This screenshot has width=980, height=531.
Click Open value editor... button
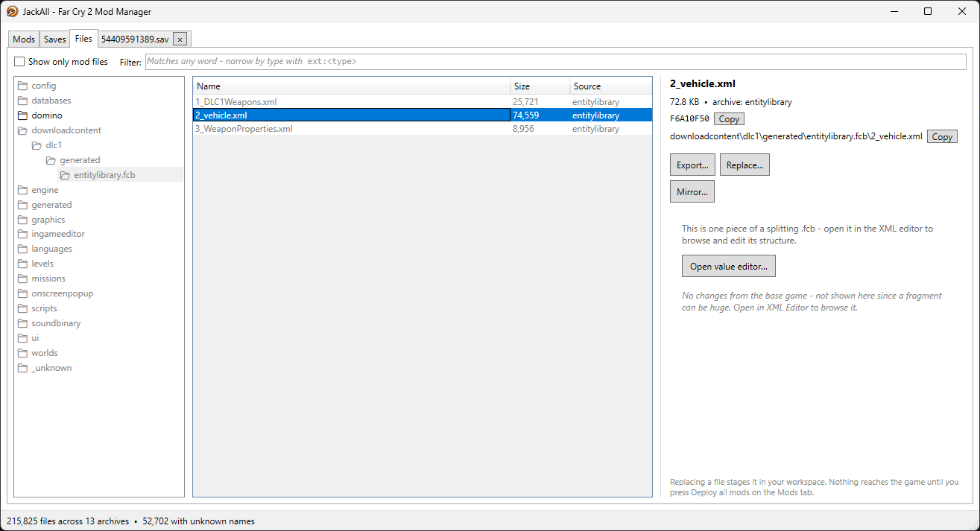(x=729, y=267)
